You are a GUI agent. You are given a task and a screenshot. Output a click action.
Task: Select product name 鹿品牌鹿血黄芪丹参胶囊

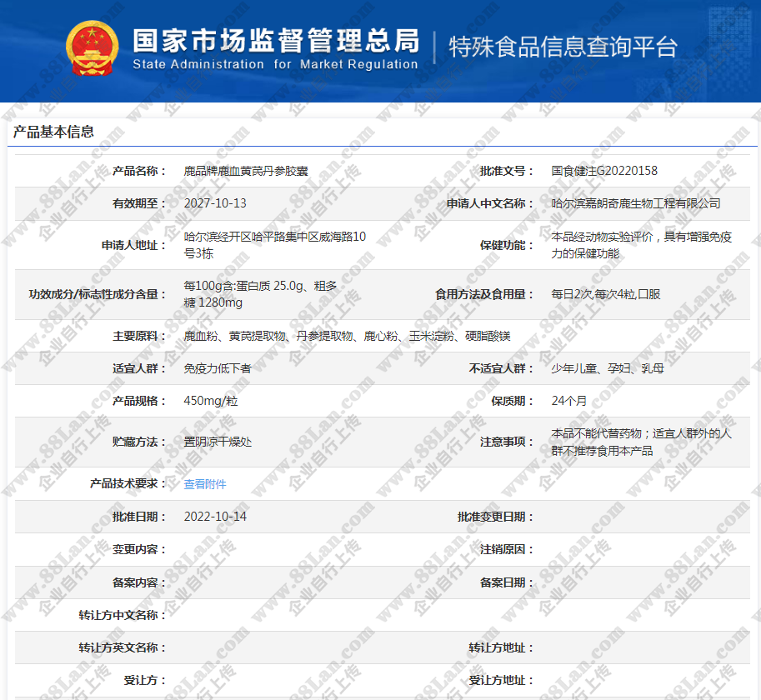(246, 171)
